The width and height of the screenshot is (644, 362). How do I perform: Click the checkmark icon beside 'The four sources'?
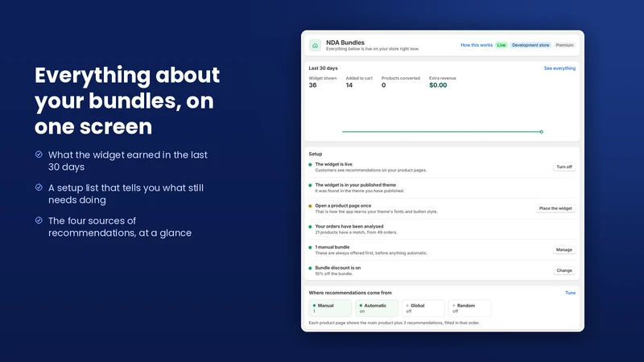click(x=39, y=220)
